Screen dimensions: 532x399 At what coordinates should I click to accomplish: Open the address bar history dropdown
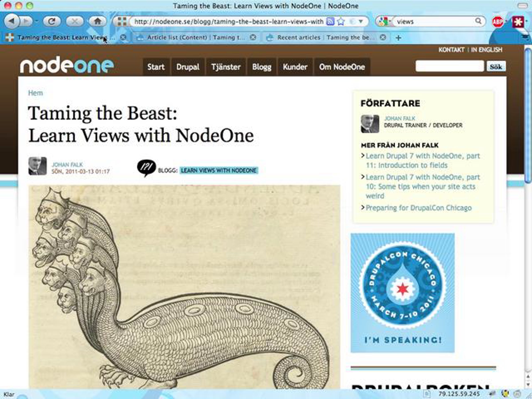pos(360,22)
